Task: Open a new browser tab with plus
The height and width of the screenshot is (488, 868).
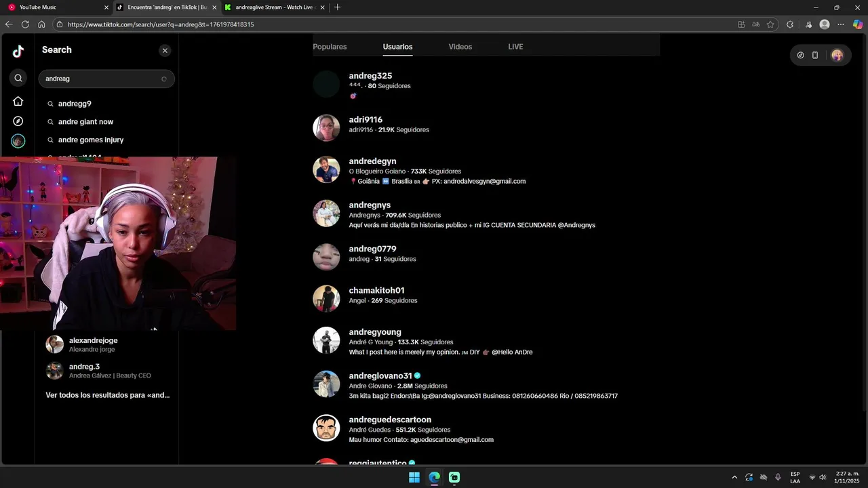Action: tap(338, 7)
